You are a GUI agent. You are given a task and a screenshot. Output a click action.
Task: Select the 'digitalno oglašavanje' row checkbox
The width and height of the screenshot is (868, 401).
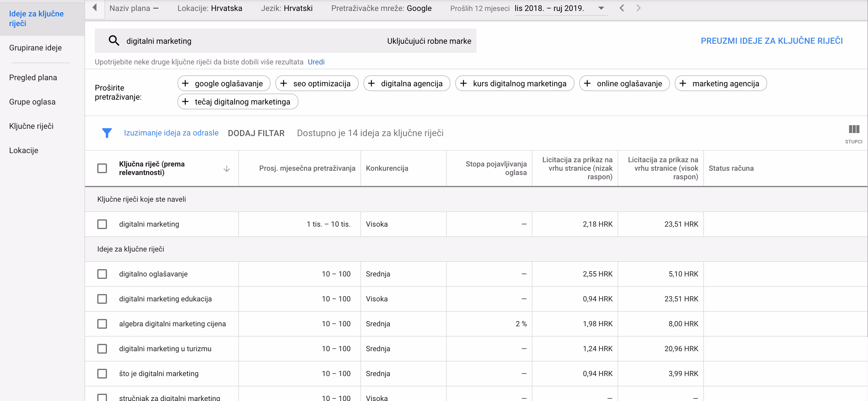(x=102, y=274)
